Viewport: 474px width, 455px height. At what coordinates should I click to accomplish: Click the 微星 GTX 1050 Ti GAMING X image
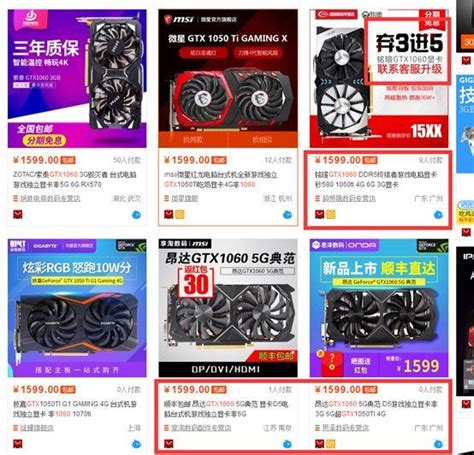tap(228, 79)
